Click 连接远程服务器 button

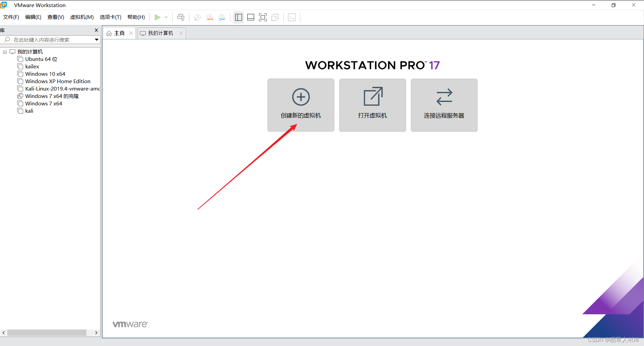[444, 105]
